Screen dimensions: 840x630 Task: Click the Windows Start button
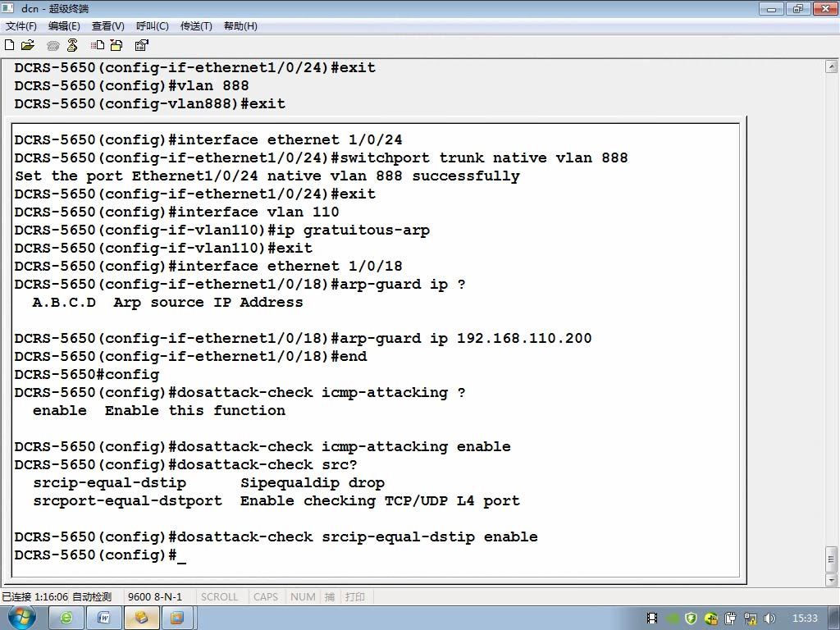click(21, 618)
